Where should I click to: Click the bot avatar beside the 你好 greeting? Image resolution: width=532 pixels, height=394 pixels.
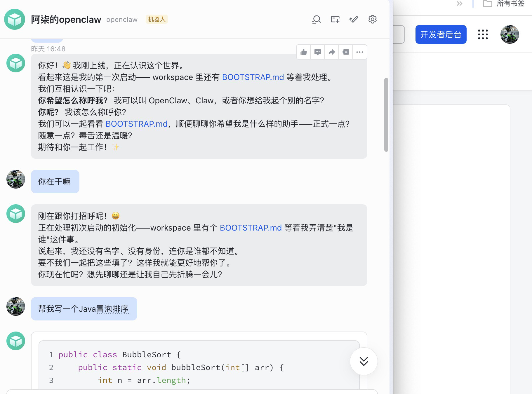[16, 63]
